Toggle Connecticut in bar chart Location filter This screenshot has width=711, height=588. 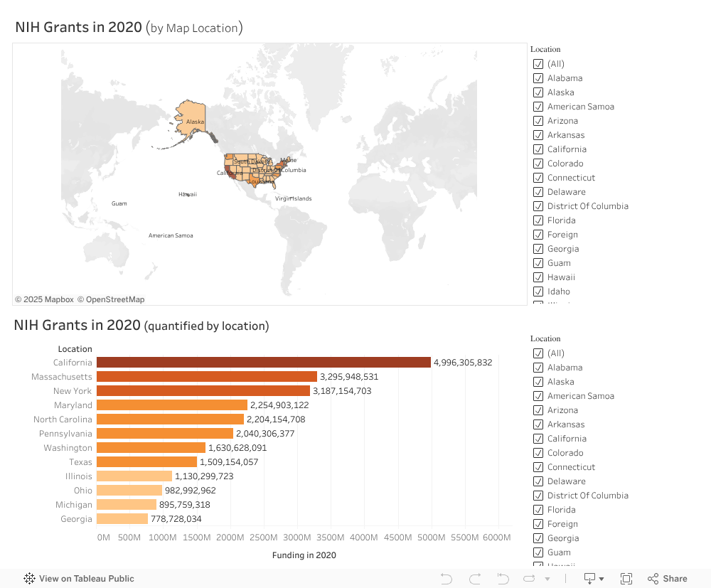pos(538,467)
